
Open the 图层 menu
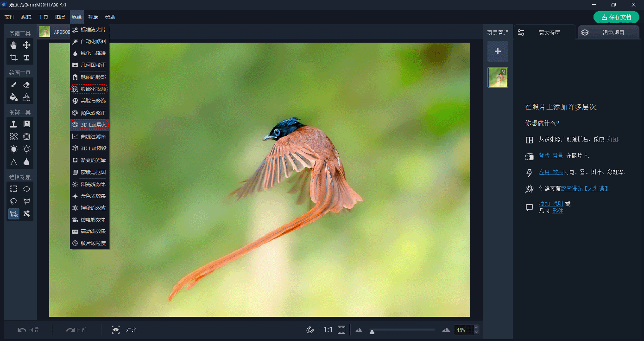click(x=60, y=17)
